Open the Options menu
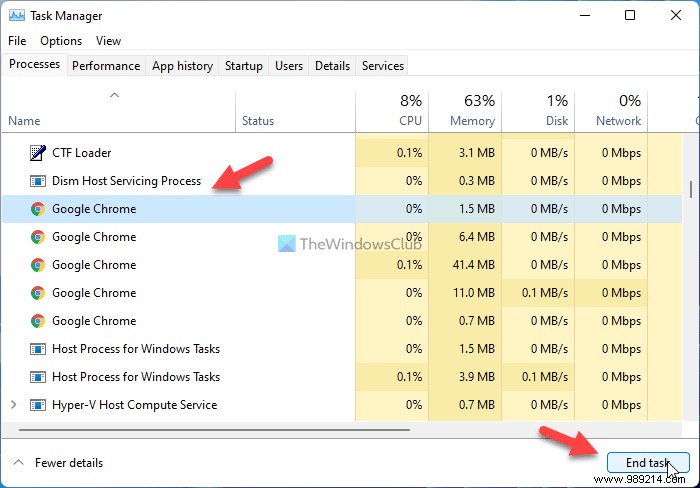This screenshot has width=700, height=488. 61,41
